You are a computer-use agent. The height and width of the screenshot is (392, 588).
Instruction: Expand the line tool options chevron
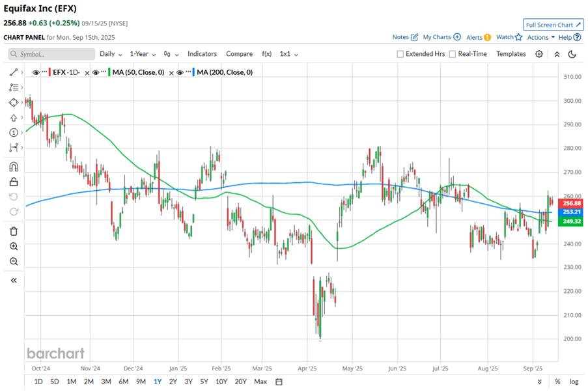tap(21, 72)
